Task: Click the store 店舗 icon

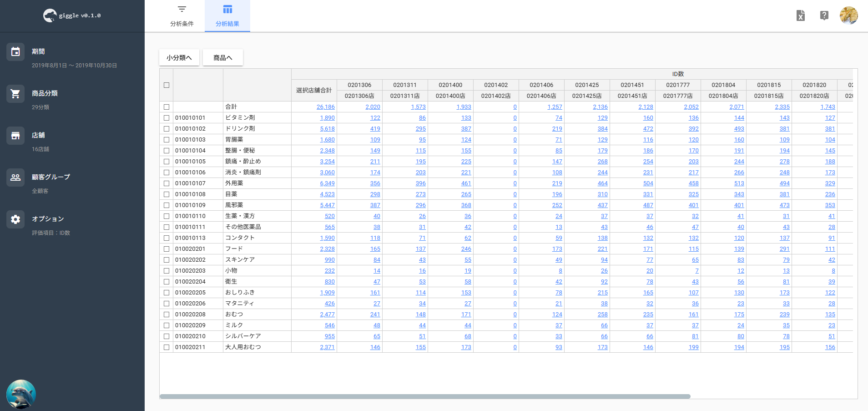Action: point(15,136)
